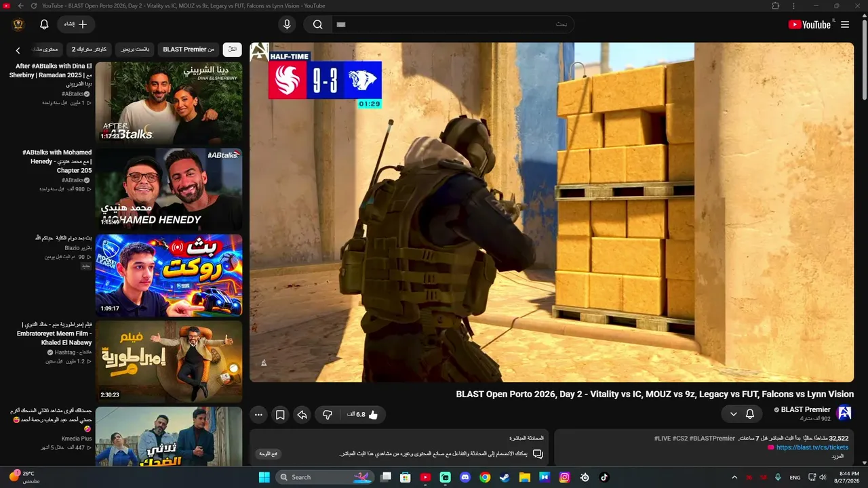Open the blast.tv/cs/tickets link
The height and width of the screenshot is (488, 868).
[x=812, y=447]
